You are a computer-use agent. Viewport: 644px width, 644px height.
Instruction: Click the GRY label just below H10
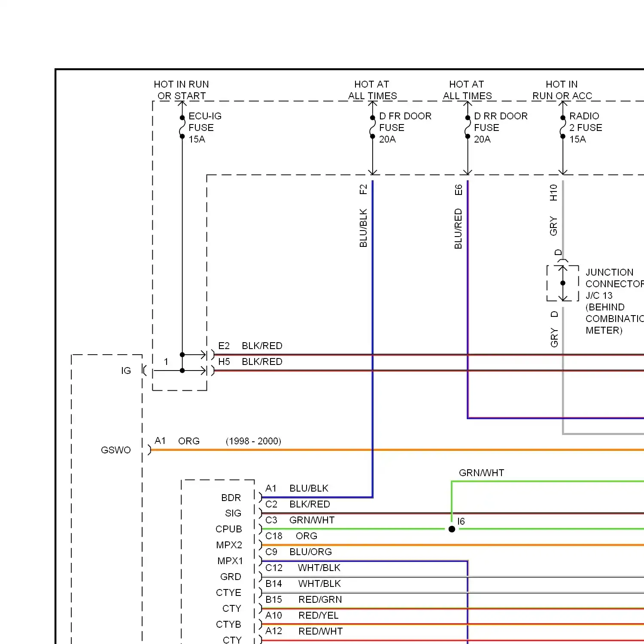click(x=553, y=226)
